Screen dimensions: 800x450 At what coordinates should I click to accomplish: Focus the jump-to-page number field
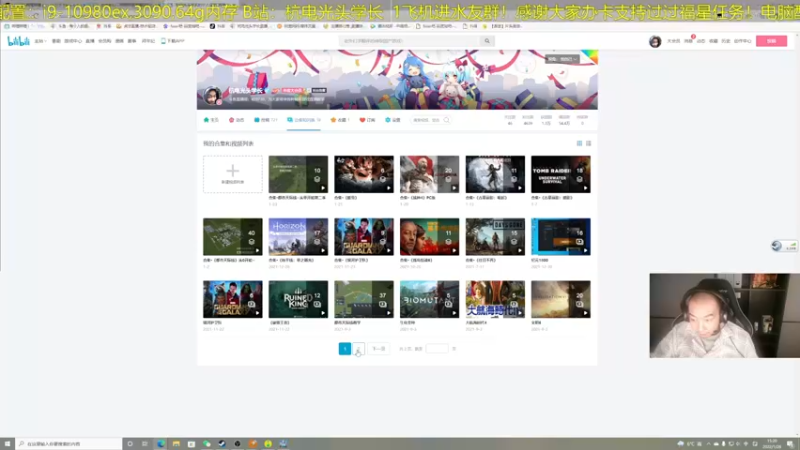pyautogui.click(x=437, y=348)
